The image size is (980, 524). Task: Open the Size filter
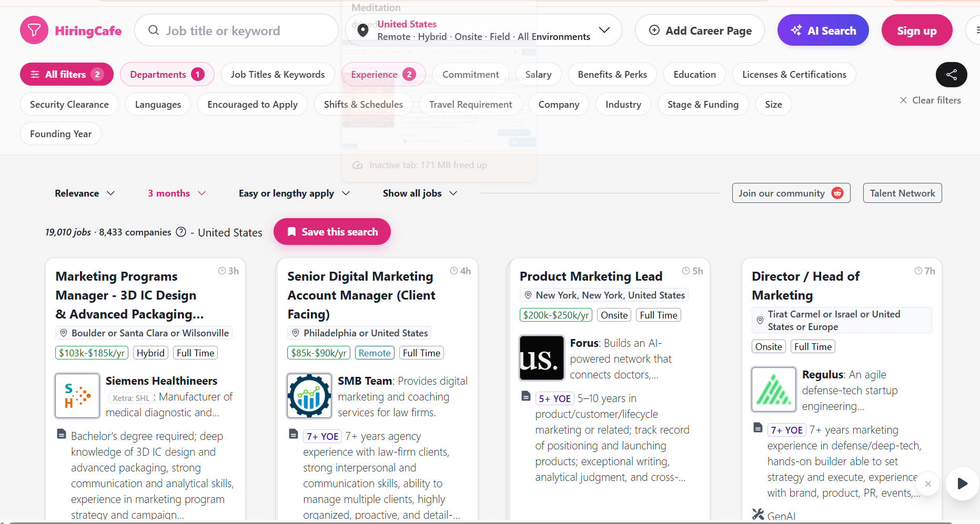(773, 105)
